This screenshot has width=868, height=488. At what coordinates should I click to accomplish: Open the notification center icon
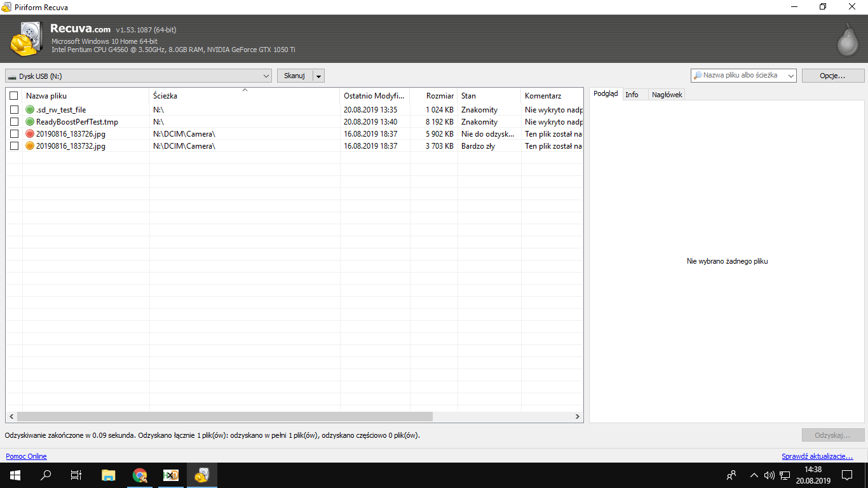pyautogui.click(x=847, y=475)
